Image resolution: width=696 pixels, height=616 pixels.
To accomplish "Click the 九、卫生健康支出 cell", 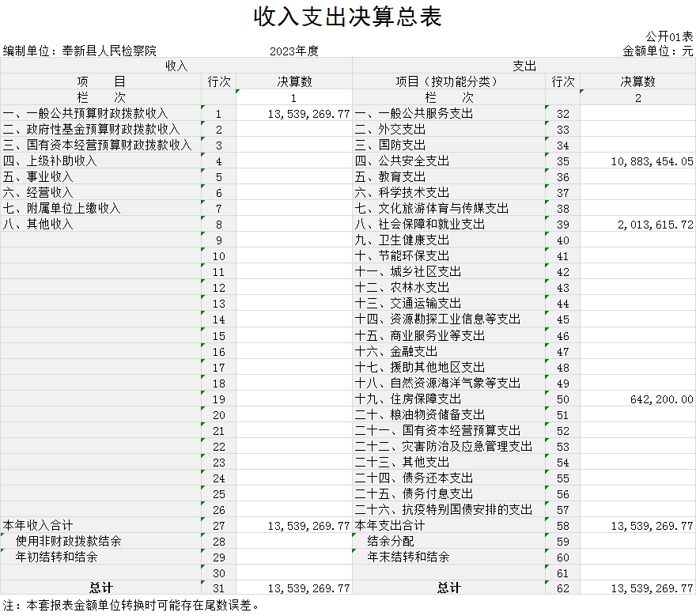I will (x=448, y=240).
